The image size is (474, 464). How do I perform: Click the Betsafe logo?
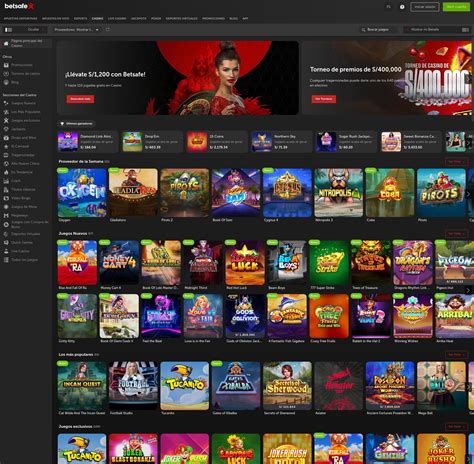pos(19,6)
